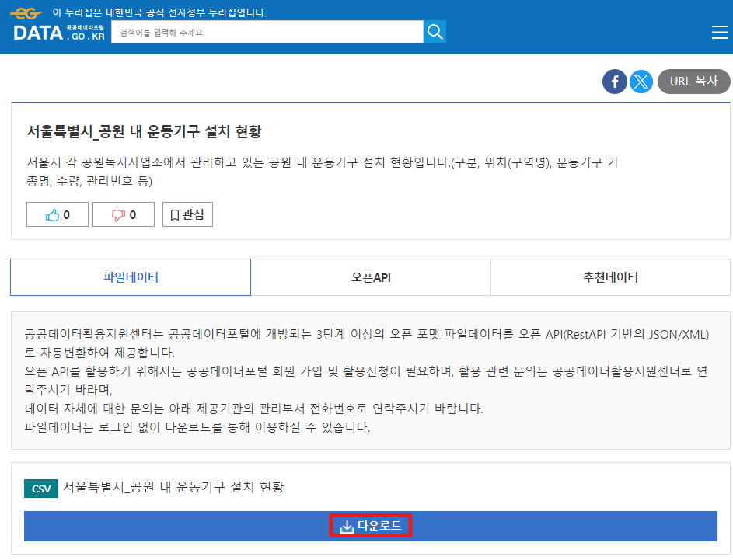Screen dimensions: 733x560
Task: Click the thumbs-up like button
Action: 58,214
